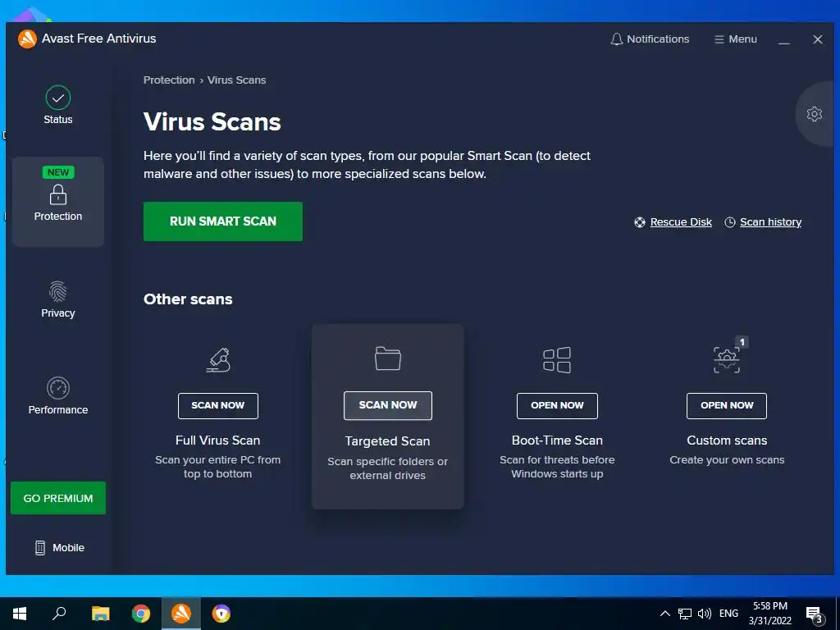The height and width of the screenshot is (630, 840).
Task: Click the Custom scans count badge 1
Action: pos(742,342)
